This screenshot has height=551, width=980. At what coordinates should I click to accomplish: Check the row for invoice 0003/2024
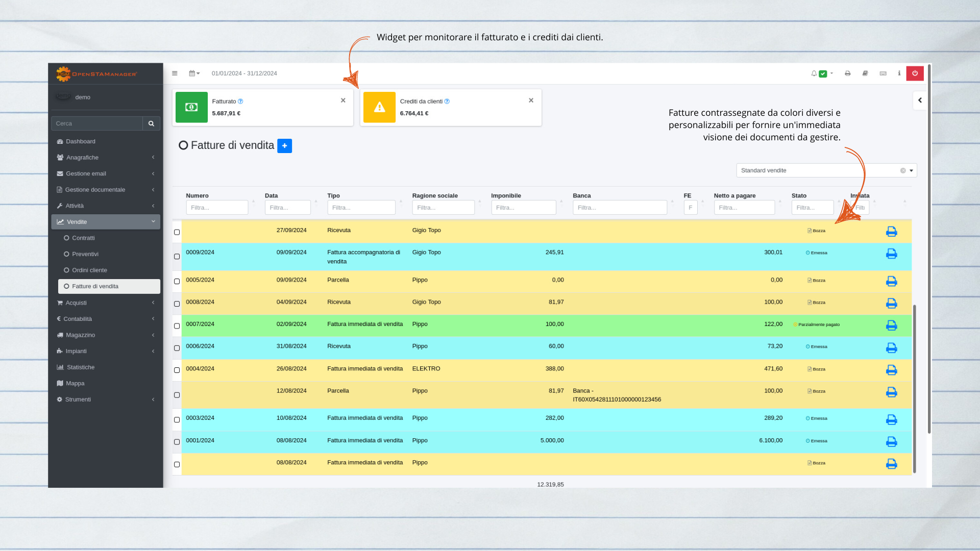point(177,420)
